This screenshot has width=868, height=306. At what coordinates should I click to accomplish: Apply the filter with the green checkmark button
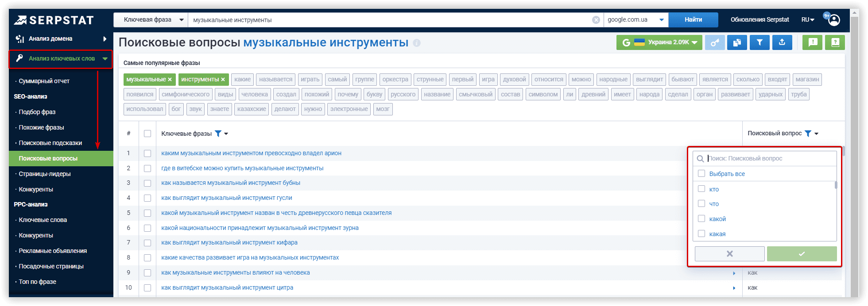tap(802, 254)
